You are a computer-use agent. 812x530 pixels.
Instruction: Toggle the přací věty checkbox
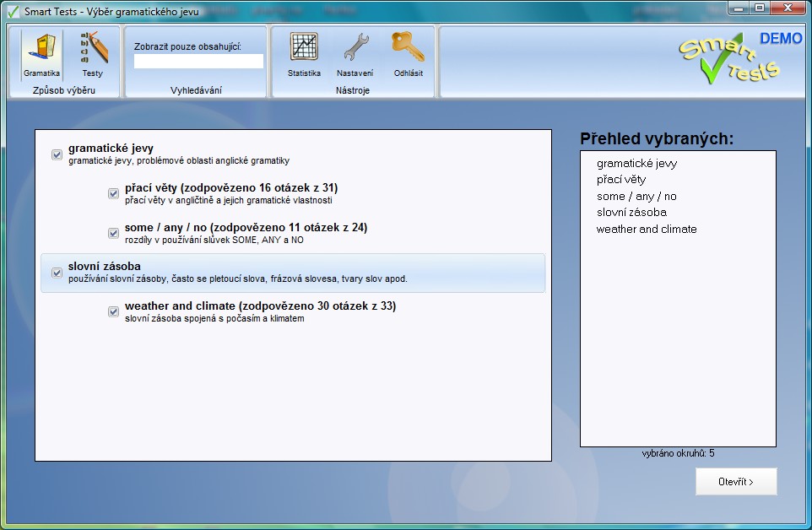point(114,194)
